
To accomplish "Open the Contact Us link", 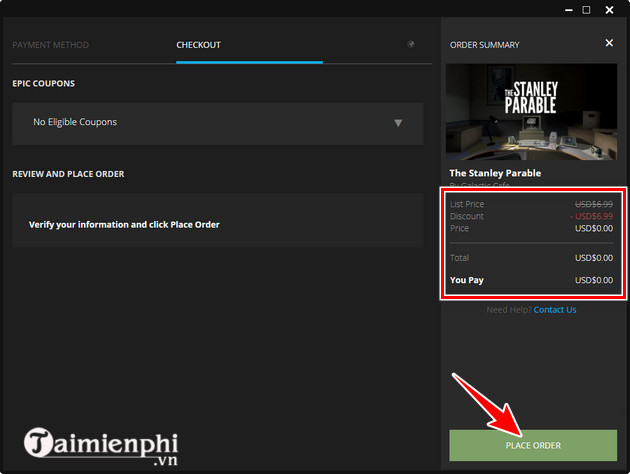I will click(x=554, y=310).
